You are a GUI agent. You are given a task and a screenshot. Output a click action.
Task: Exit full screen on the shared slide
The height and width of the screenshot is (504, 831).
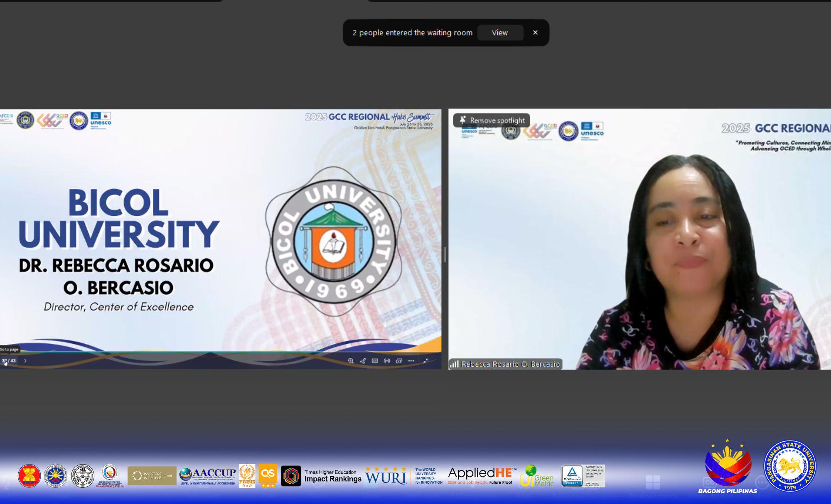pyautogui.click(x=426, y=361)
